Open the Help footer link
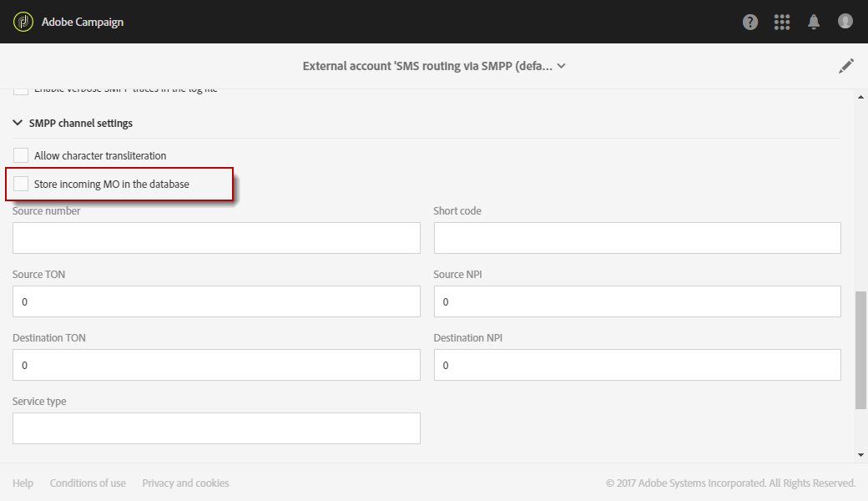The height and width of the screenshot is (501, 868). 23,483
